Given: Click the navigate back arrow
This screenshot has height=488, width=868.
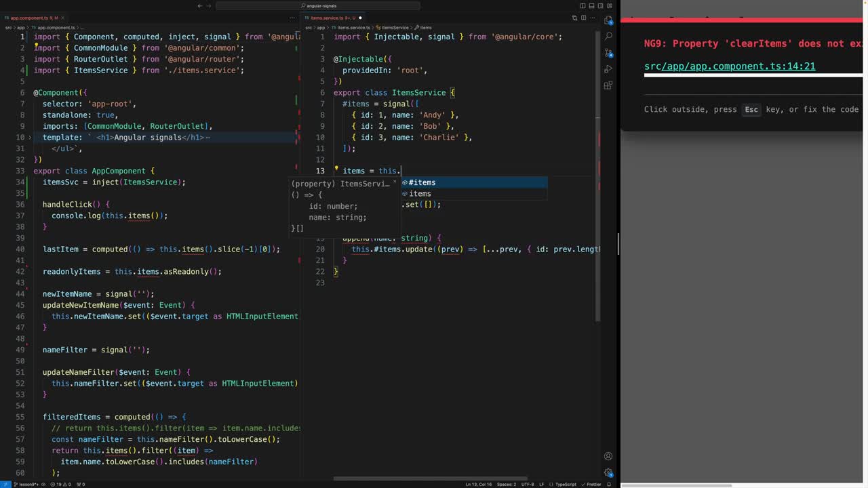Looking at the screenshot, I should tap(200, 5).
